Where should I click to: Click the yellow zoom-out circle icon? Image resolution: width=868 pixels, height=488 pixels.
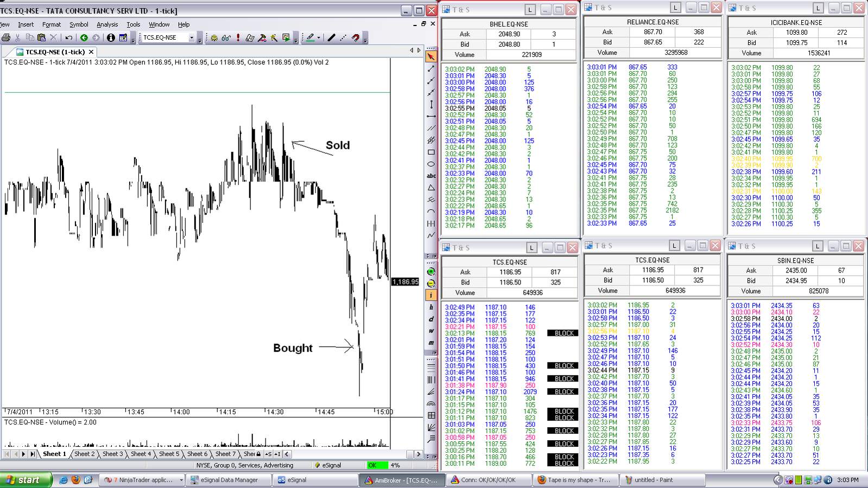pos(431,283)
